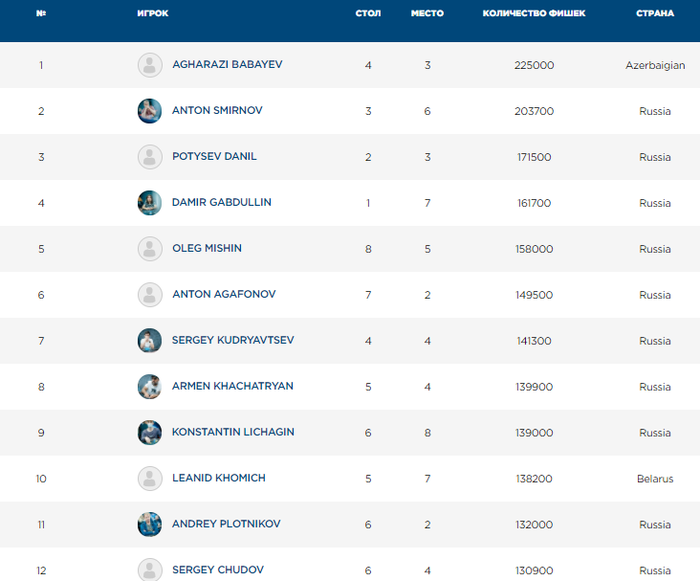The image size is (700, 581).
Task: Select chip count 130900
Action: click(534, 571)
